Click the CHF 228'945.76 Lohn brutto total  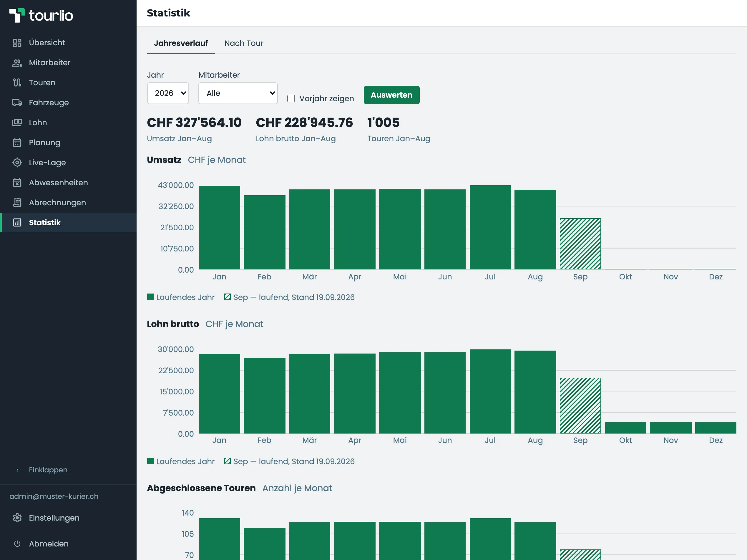click(304, 123)
